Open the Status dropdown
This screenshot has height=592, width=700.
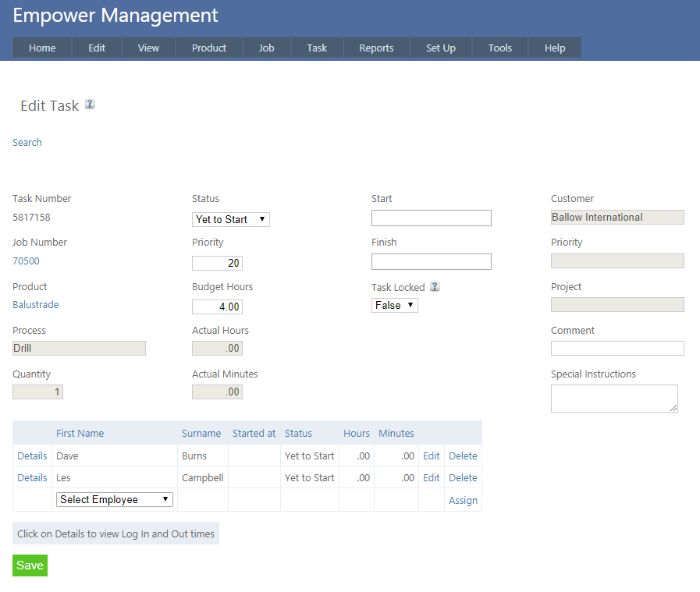231,220
